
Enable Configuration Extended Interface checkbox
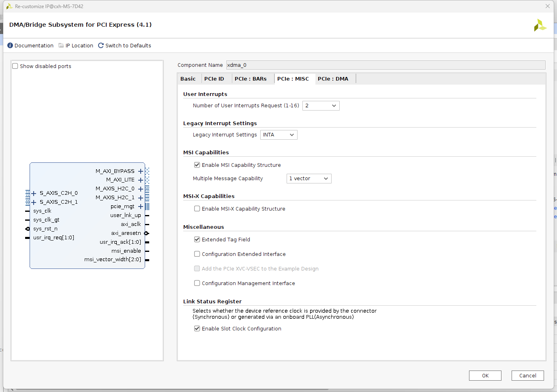pyautogui.click(x=197, y=254)
